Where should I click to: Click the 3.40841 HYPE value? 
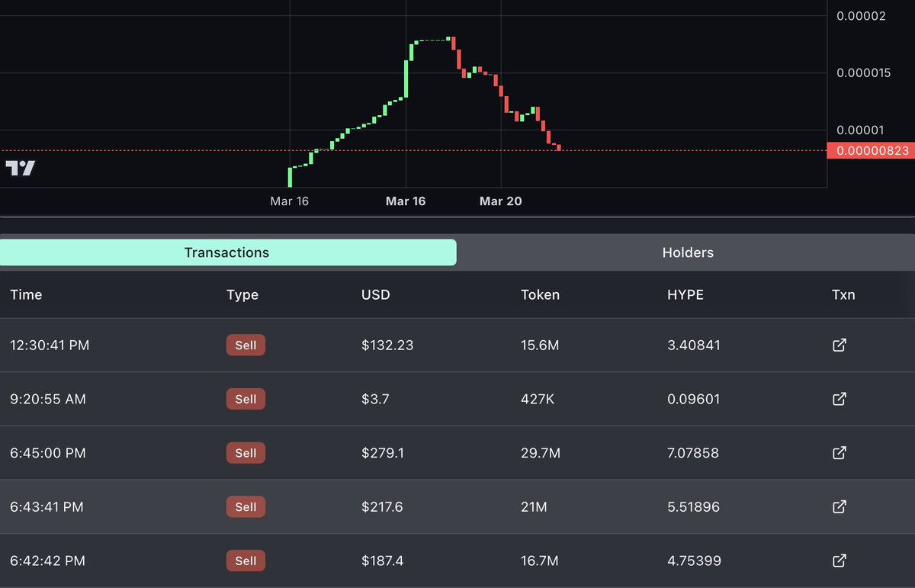click(x=694, y=345)
